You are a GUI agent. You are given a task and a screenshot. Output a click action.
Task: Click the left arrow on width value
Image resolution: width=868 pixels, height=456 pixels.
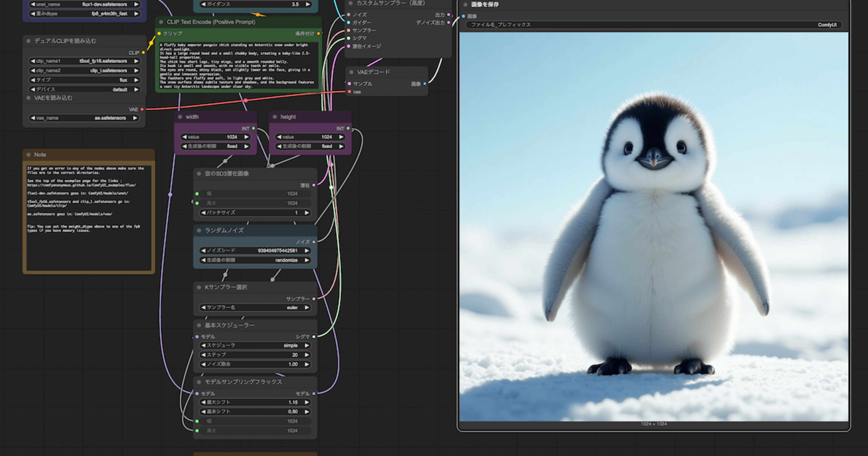184,137
